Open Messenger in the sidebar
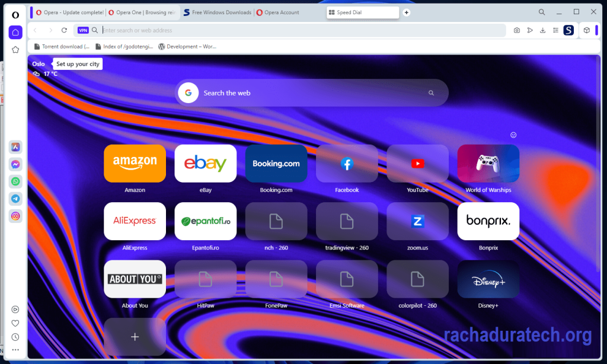This screenshot has width=607, height=364. pyautogui.click(x=15, y=164)
